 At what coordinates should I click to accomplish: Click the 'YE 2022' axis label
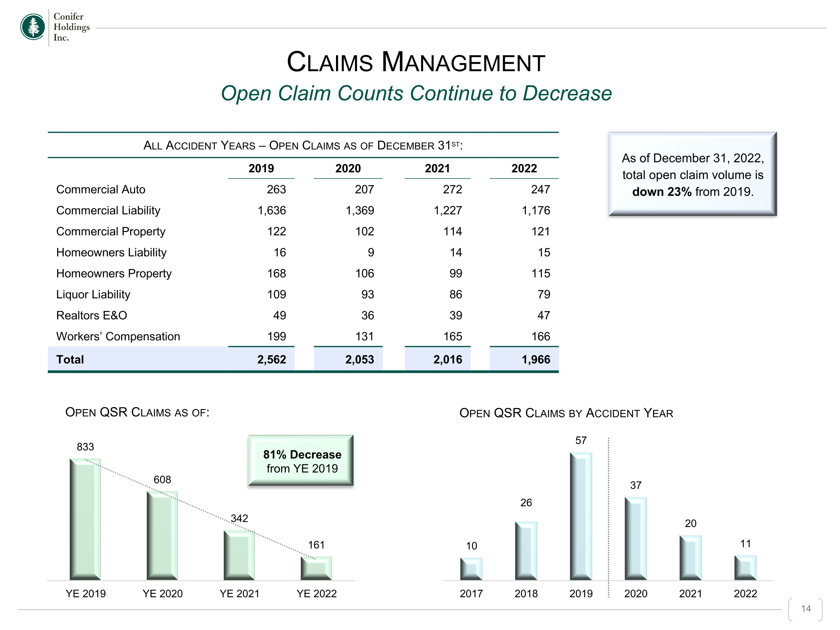(316, 594)
